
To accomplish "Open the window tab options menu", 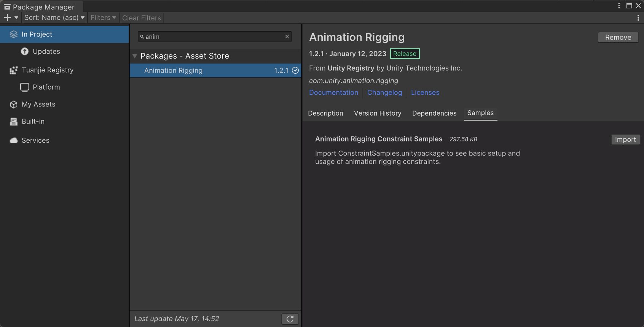I will 619,6.
